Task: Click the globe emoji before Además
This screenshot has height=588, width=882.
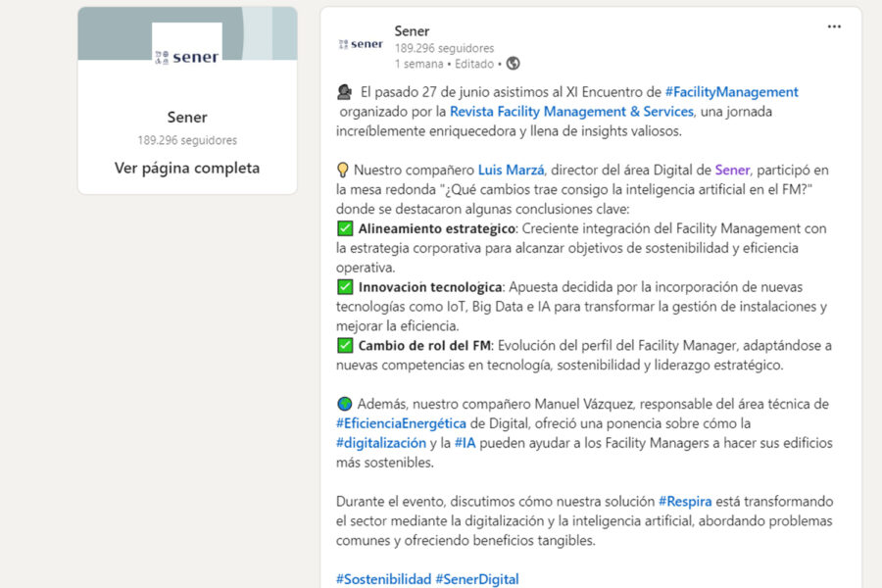Action: click(x=344, y=404)
